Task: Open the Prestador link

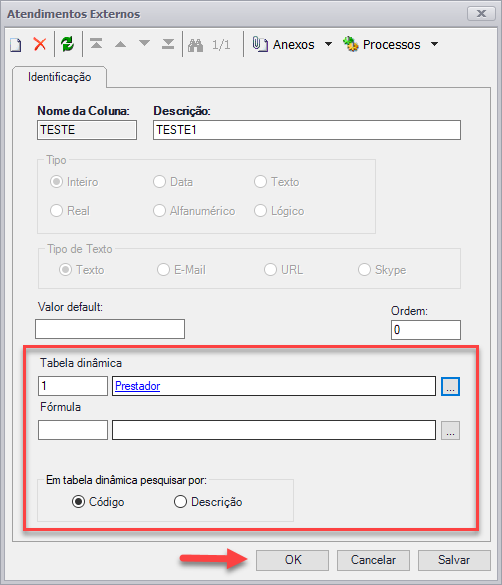Action: click(138, 386)
